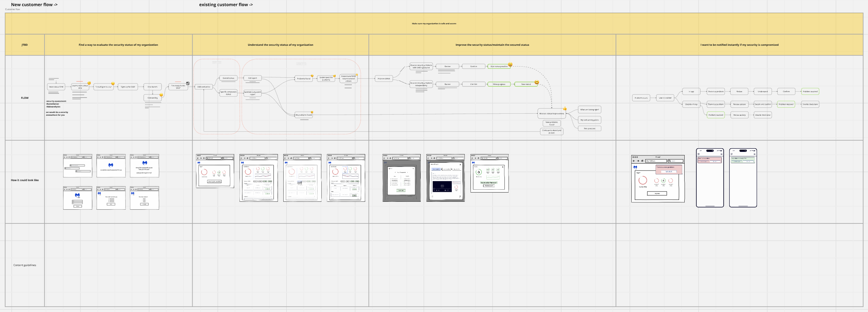
Task: Click the emoji on "I could give it a try"
Action: point(113,84)
